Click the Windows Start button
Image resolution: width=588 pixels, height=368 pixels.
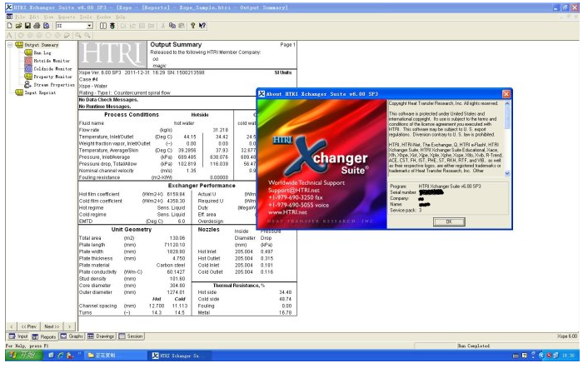[x=24, y=356]
